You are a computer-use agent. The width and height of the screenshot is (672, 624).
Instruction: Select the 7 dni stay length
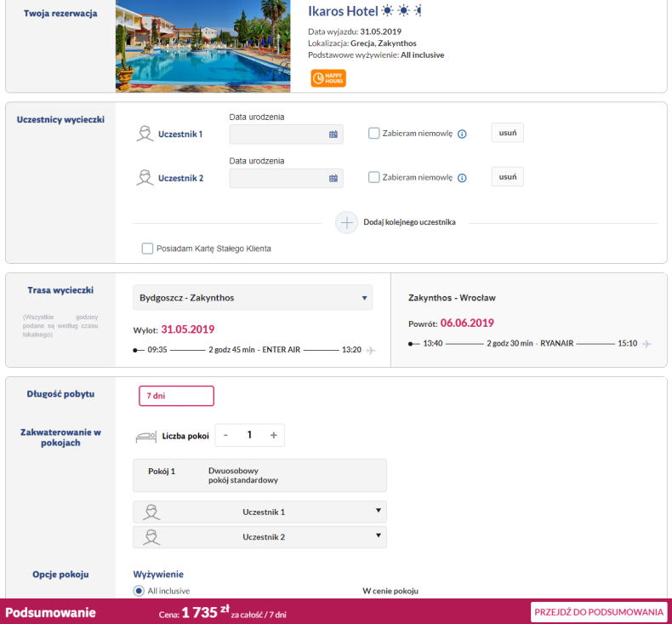tap(176, 396)
